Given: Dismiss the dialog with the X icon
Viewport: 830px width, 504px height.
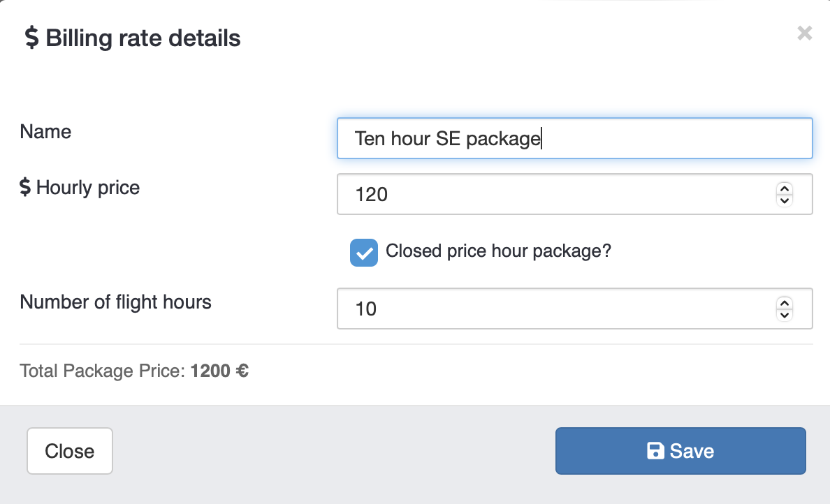Looking at the screenshot, I should point(804,33).
